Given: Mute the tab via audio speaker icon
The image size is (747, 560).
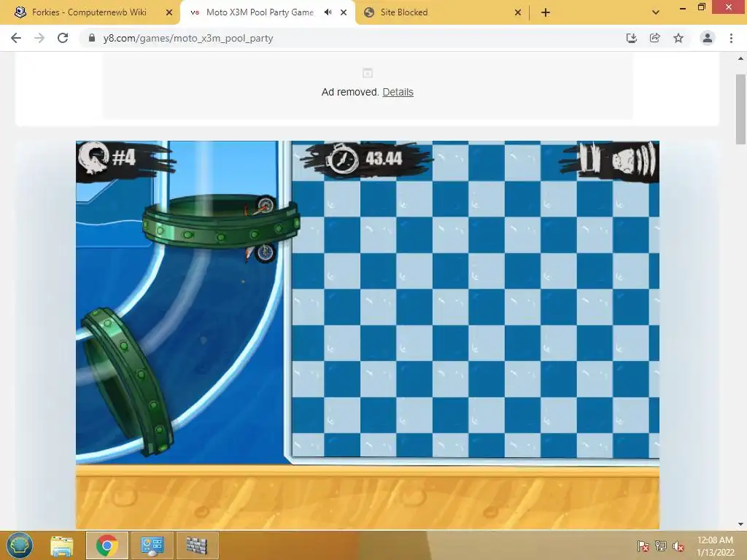Looking at the screenshot, I should click(328, 12).
